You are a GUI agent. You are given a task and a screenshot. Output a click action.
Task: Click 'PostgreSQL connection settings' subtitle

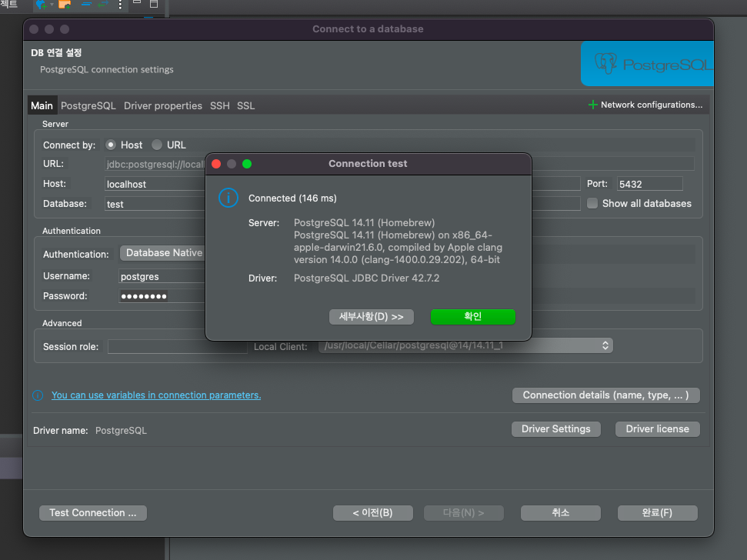[x=107, y=69]
